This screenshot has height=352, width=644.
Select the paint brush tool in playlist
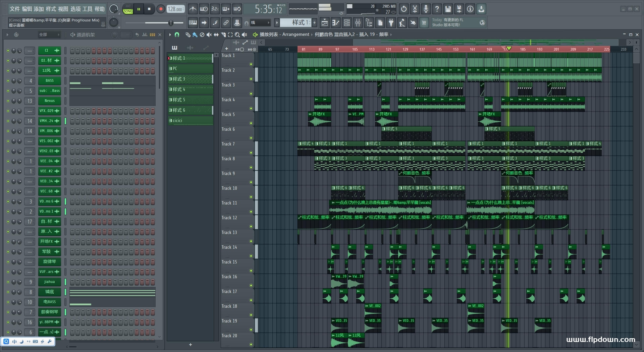195,35
